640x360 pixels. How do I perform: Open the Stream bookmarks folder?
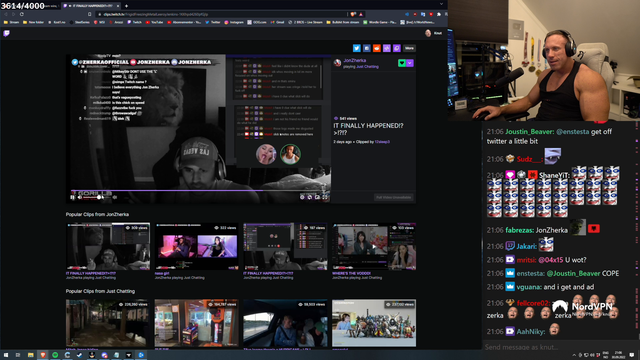11,22
